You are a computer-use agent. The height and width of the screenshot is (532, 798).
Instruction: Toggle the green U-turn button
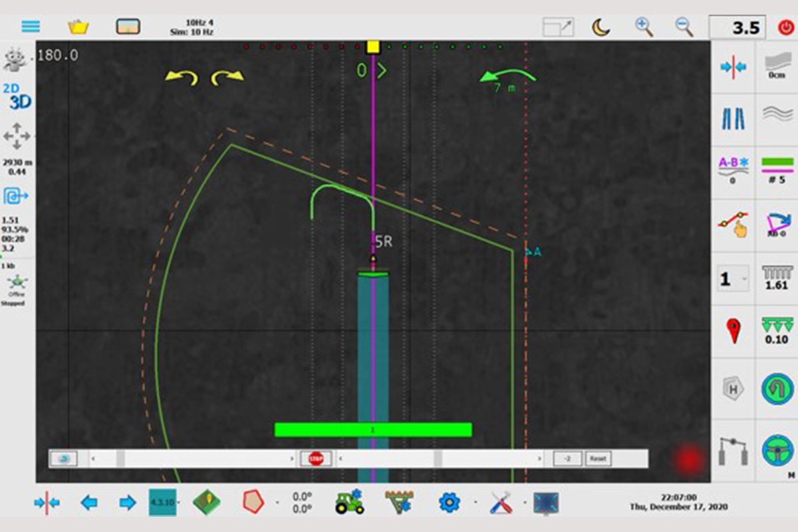click(776, 389)
